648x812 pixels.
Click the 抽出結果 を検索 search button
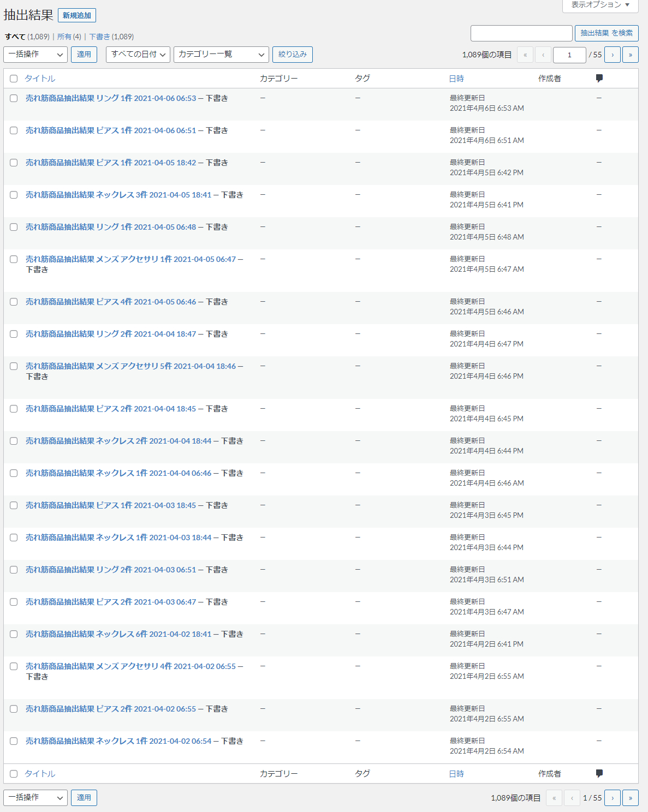point(607,33)
